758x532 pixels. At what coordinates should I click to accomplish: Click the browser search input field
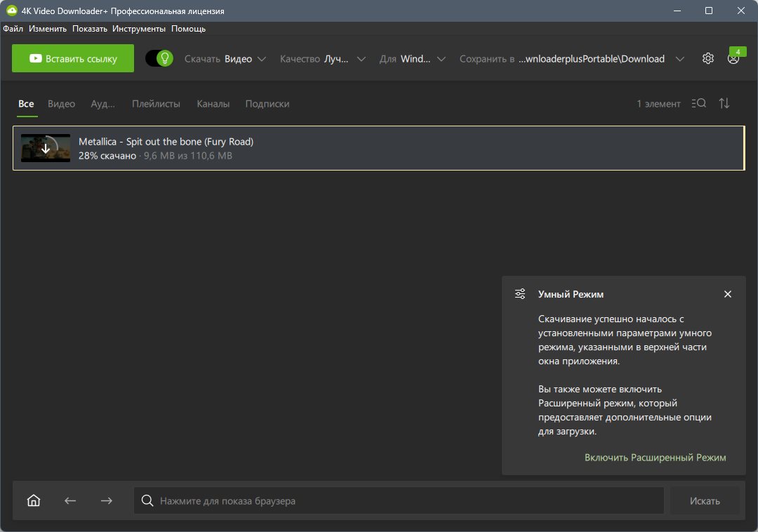(399, 500)
